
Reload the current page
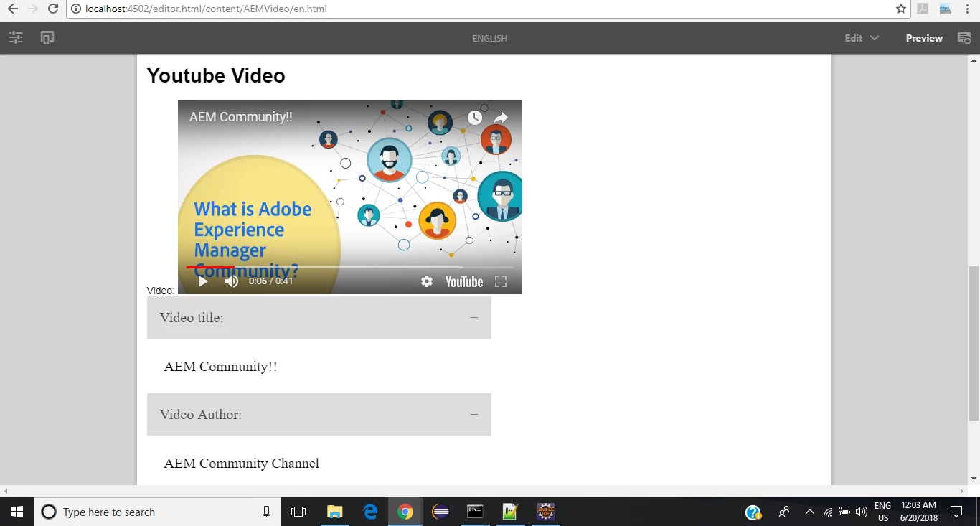pyautogui.click(x=53, y=9)
